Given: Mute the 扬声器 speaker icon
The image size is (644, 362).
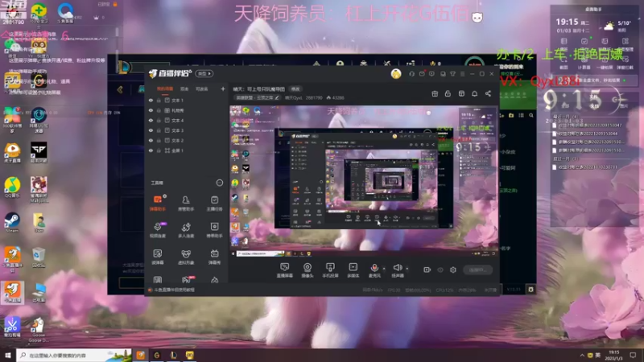Looking at the screenshot, I should [x=397, y=268].
